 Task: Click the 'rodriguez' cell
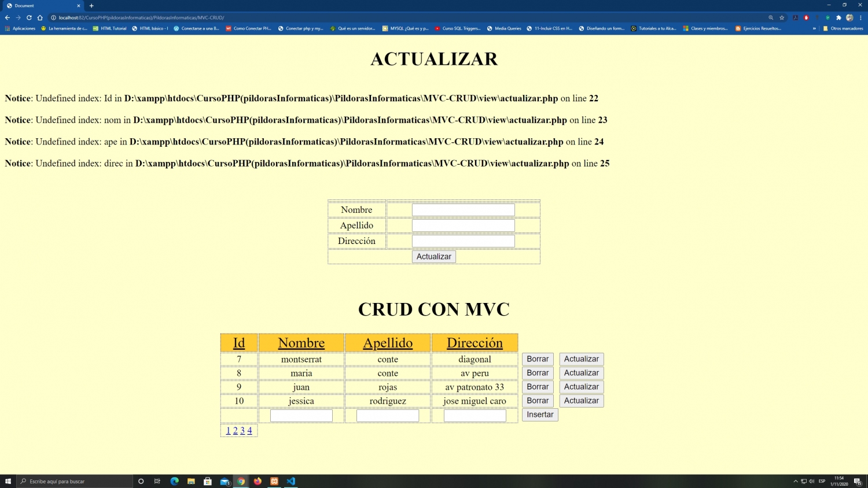coord(388,401)
